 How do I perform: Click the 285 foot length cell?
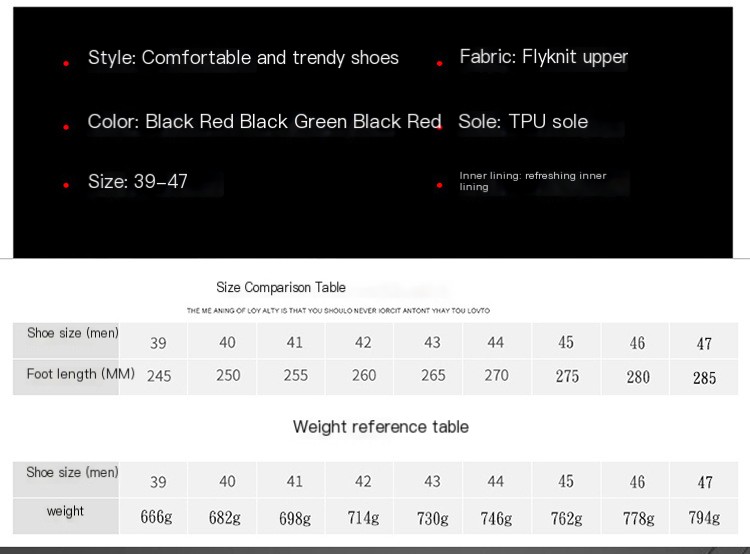point(704,378)
